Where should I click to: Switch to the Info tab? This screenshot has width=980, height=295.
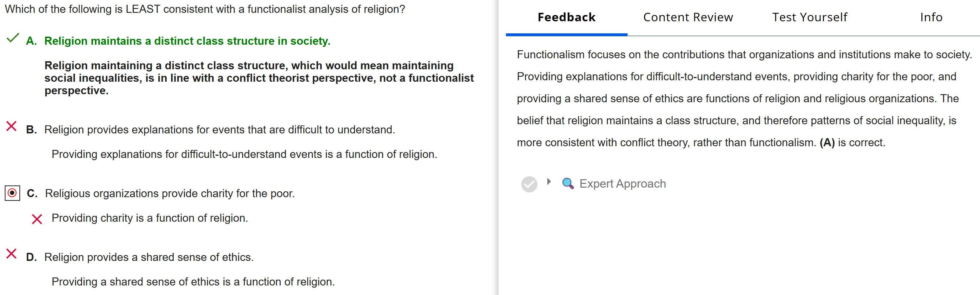(x=931, y=18)
